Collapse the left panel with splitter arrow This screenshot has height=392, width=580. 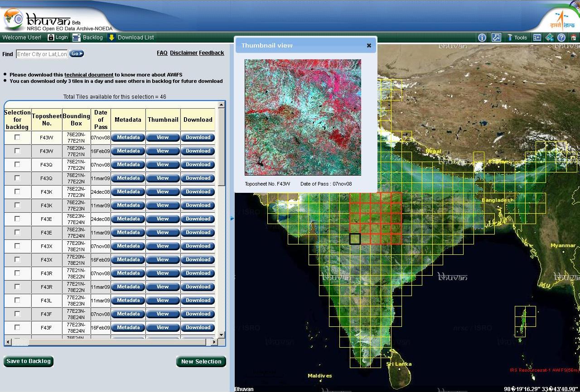click(232, 218)
